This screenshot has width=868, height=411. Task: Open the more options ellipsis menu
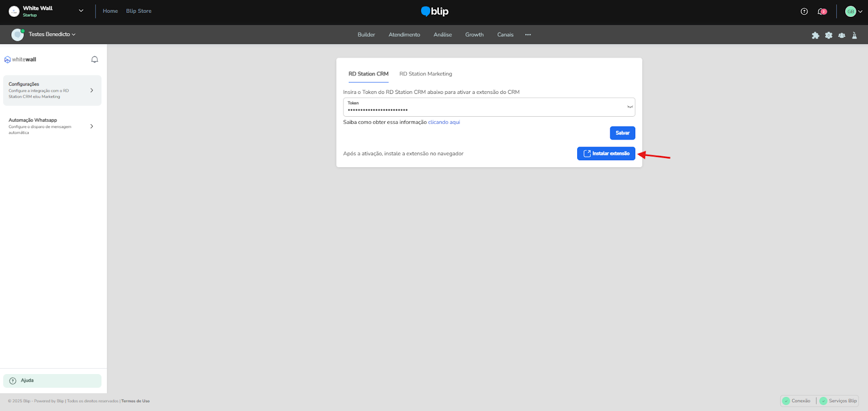528,35
